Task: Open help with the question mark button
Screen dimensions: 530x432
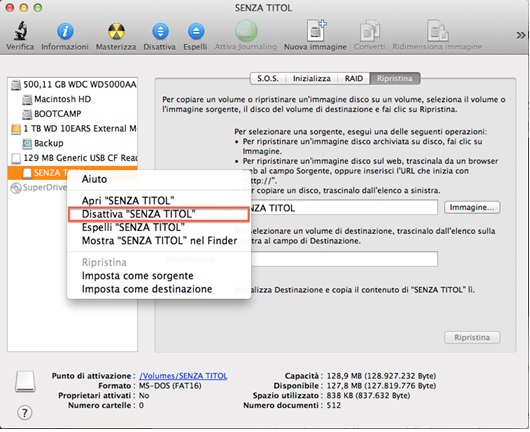Action: coord(24,413)
